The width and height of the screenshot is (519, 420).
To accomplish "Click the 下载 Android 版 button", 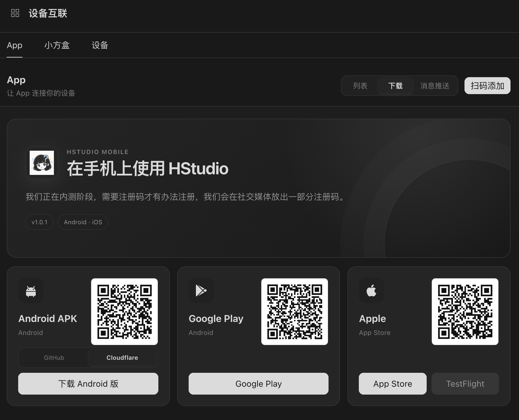I will 88,384.
